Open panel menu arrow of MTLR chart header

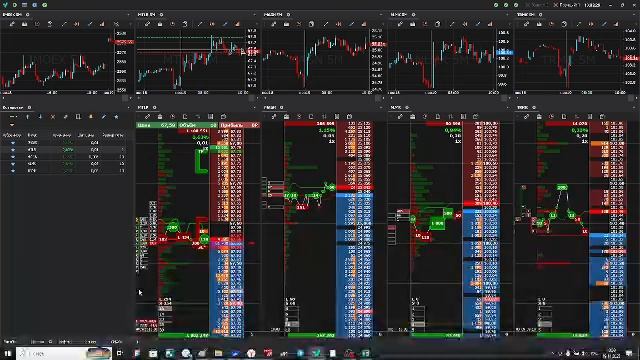click(255, 15)
